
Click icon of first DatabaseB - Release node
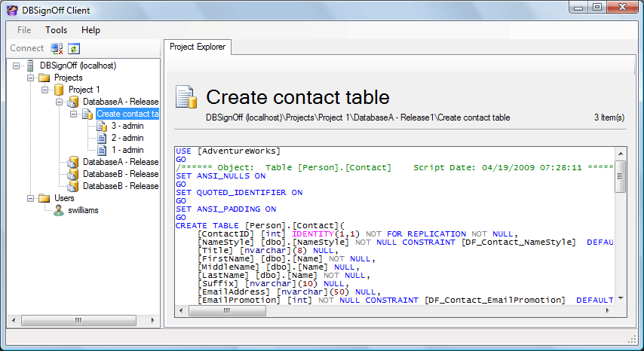(x=72, y=174)
